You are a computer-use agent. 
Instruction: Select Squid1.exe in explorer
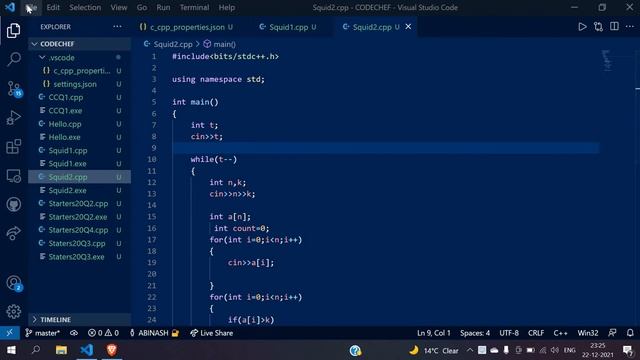(x=80, y=164)
